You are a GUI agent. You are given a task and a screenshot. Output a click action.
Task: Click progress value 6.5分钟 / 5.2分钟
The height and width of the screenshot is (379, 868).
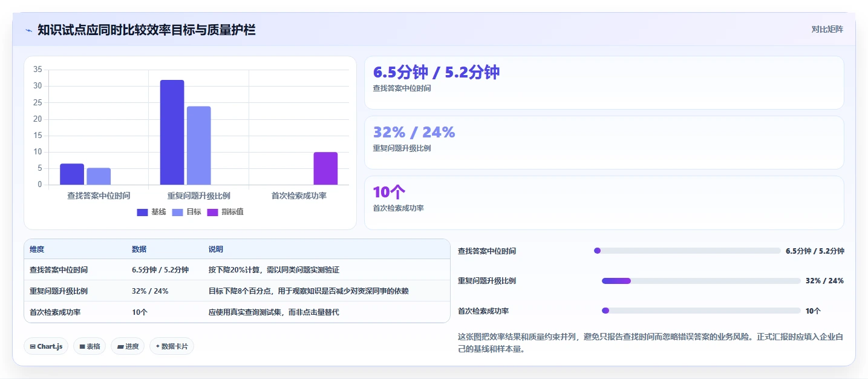click(x=815, y=251)
